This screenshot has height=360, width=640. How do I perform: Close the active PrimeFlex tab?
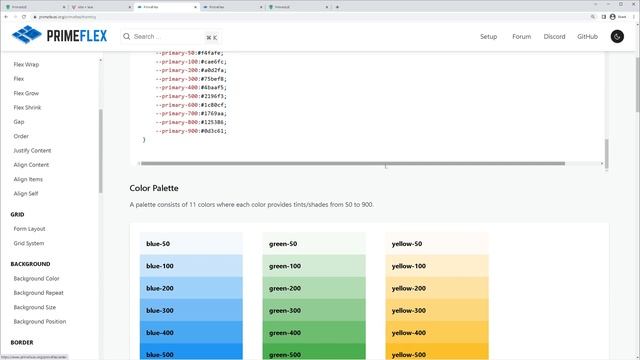(195, 7)
